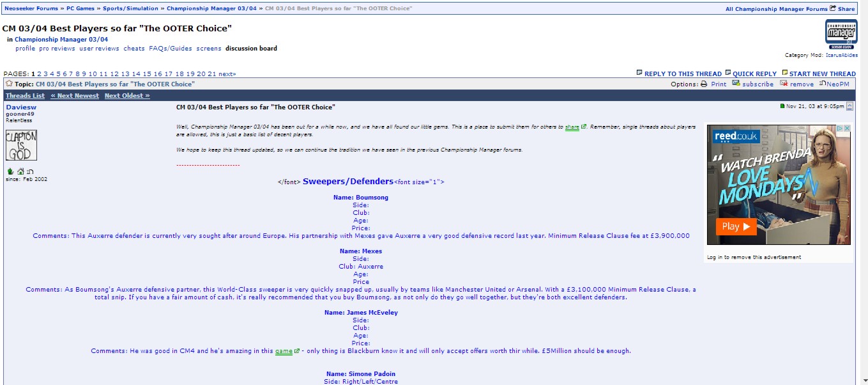Click the star icon beside Topic
This screenshot has width=868, height=385.
(x=9, y=84)
